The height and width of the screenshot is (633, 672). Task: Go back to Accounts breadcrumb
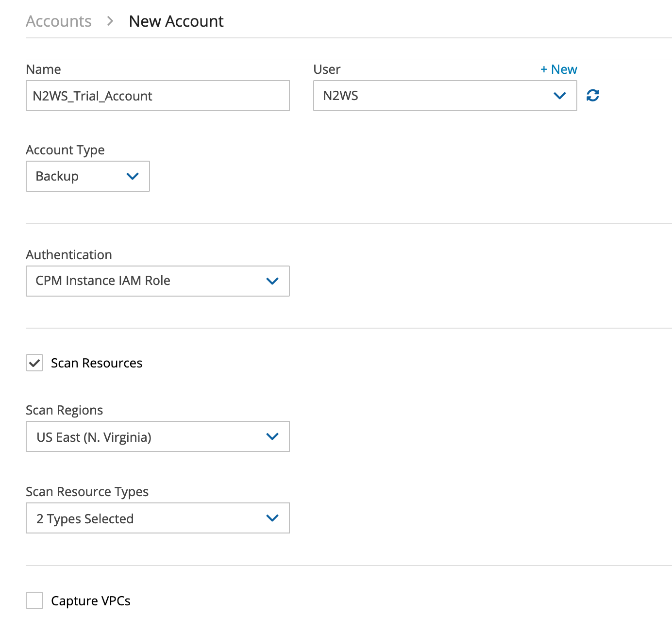pyautogui.click(x=59, y=21)
